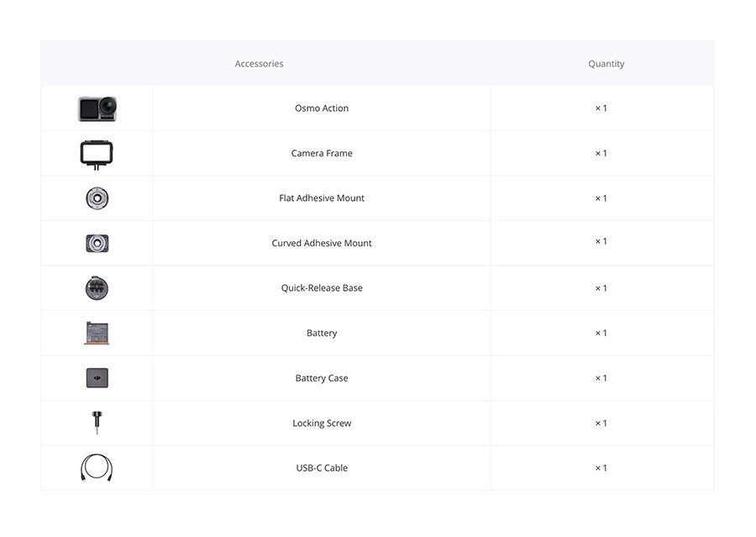Select the Quick-Release Base label
The height and width of the screenshot is (537, 756).
tap(322, 288)
